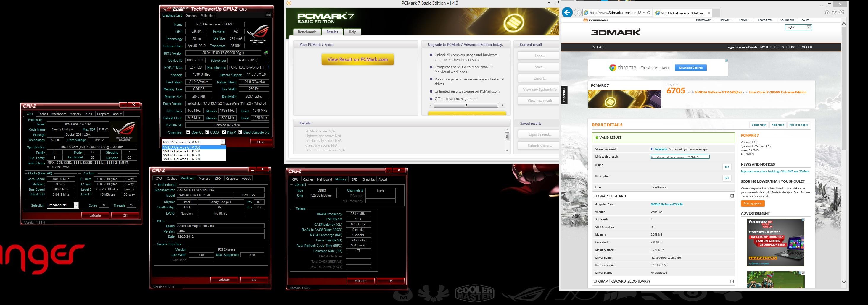The image size is (868, 305).
Task: Open the Caches tab in CPU-Z processor window
Action: (43, 114)
